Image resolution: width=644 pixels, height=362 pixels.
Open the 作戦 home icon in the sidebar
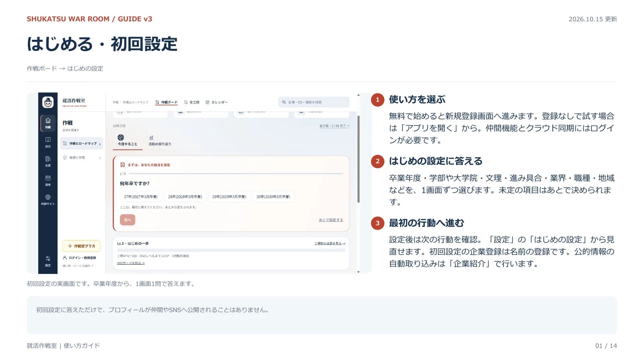click(x=48, y=121)
